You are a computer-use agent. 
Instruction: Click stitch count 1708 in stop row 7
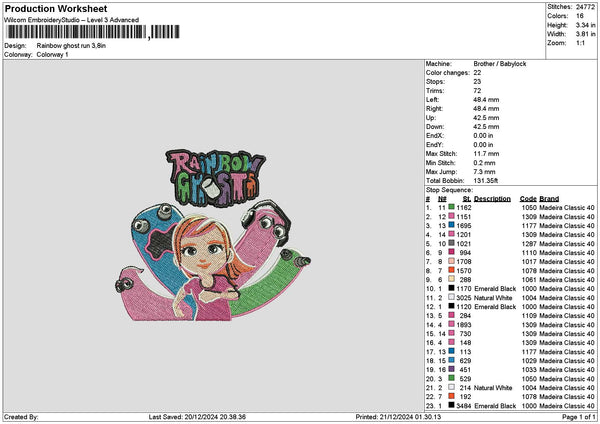coord(464,261)
